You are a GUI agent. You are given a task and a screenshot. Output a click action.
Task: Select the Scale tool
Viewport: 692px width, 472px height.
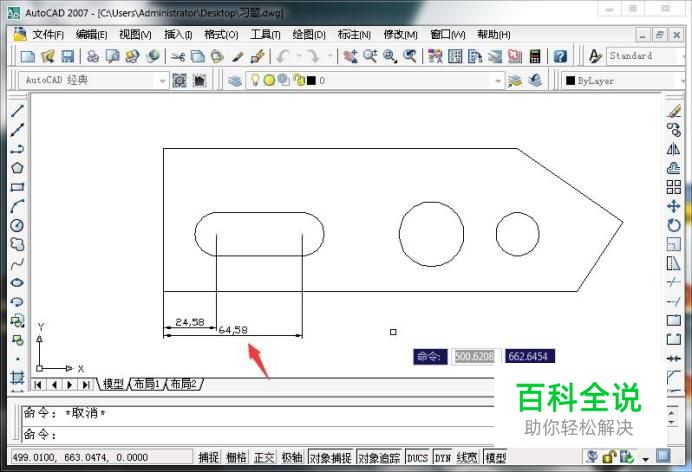click(x=673, y=244)
